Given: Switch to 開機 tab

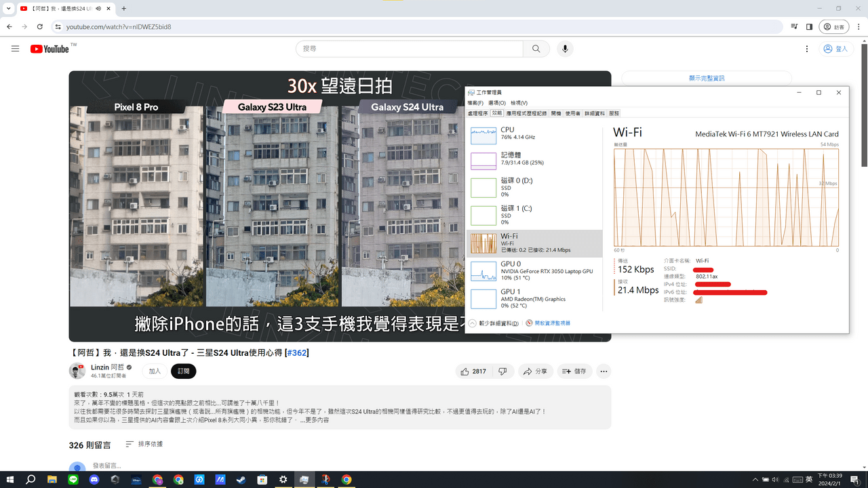Looking at the screenshot, I should click(x=556, y=113).
